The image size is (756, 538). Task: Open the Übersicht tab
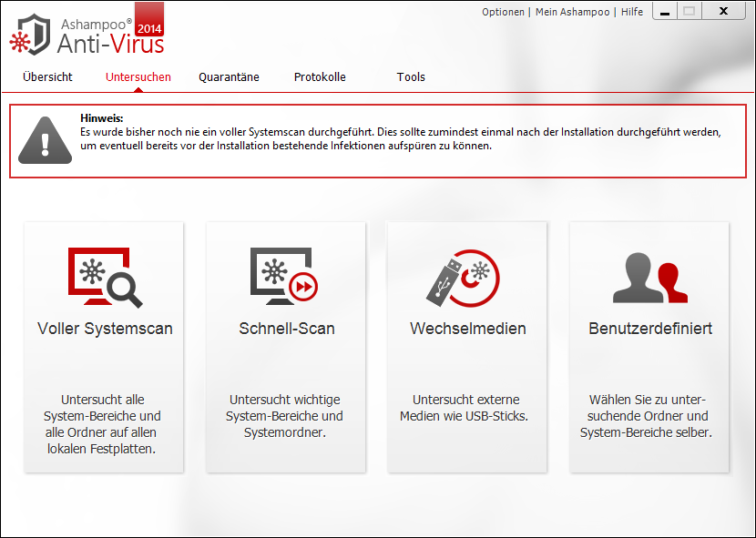[47, 77]
